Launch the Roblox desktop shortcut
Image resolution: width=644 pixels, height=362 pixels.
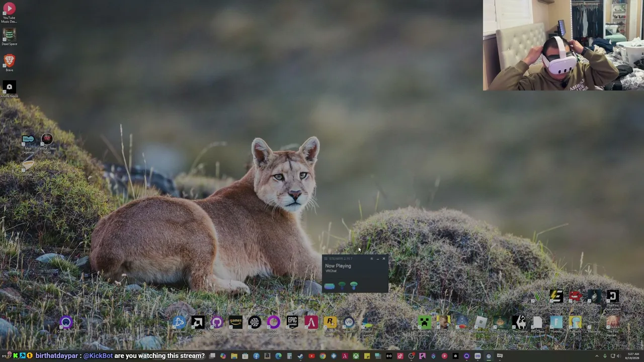point(481,325)
